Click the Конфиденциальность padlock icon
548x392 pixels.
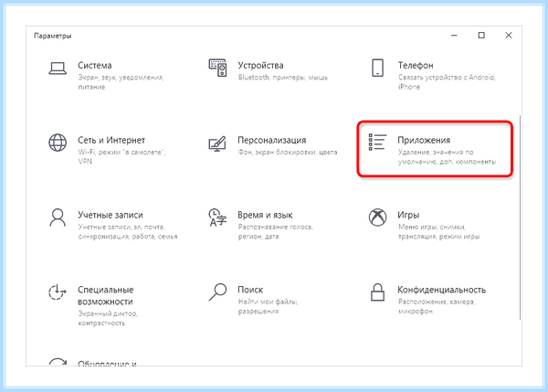(x=377, y=292)
